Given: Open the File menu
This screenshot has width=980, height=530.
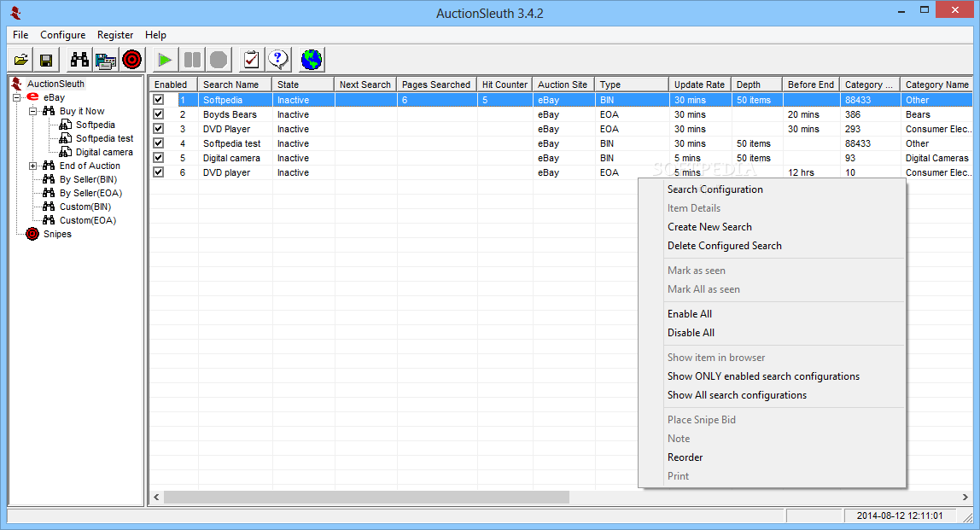Looking at the screenshot, I should pyautogui.click(x=20, y=35).
